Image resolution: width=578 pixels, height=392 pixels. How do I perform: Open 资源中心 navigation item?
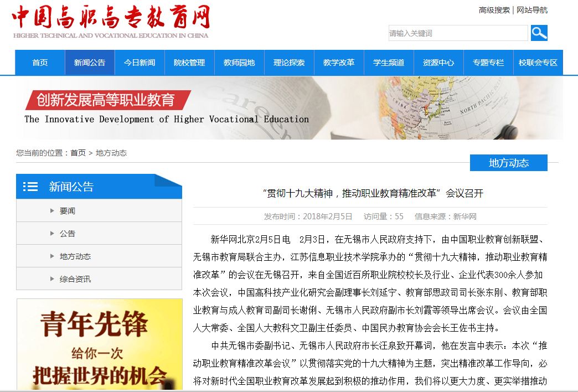pos(438,63)
